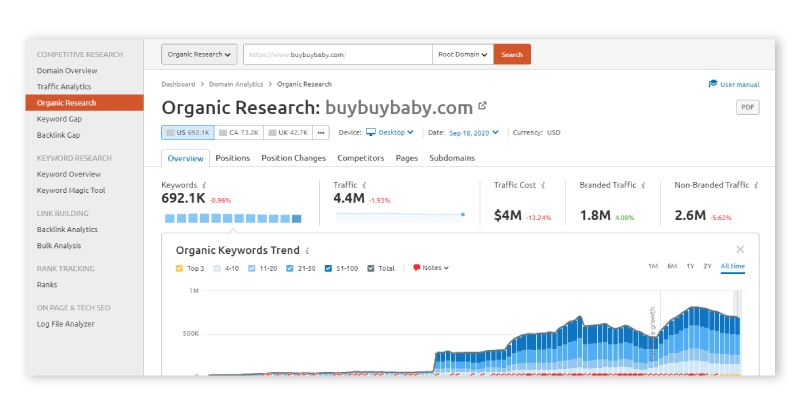Open Backlink Gap in sidebar
This screenshot has height=401, width=800.
[x=58, y=135]
